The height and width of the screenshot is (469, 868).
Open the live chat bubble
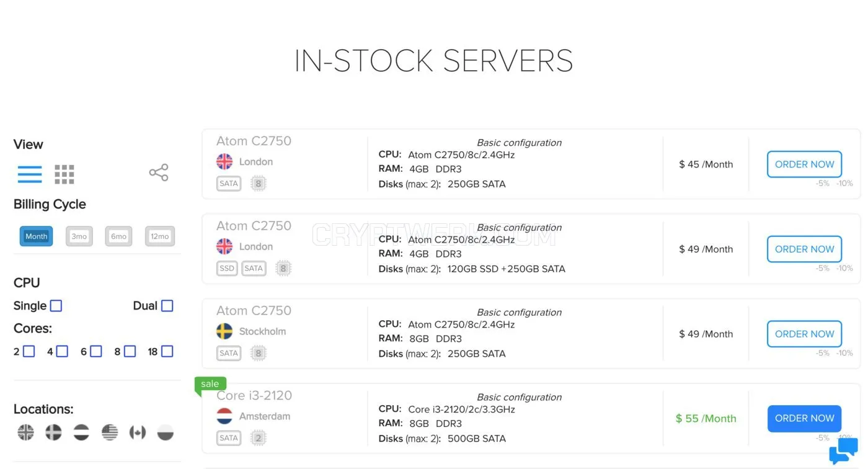(x=843, y=451)
